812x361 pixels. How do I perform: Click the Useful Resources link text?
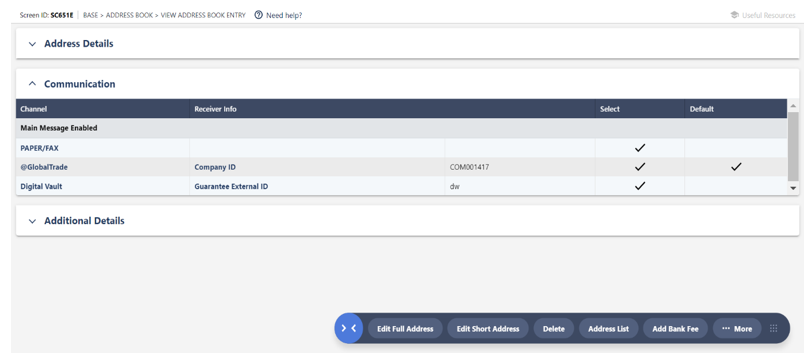(768, 15)
